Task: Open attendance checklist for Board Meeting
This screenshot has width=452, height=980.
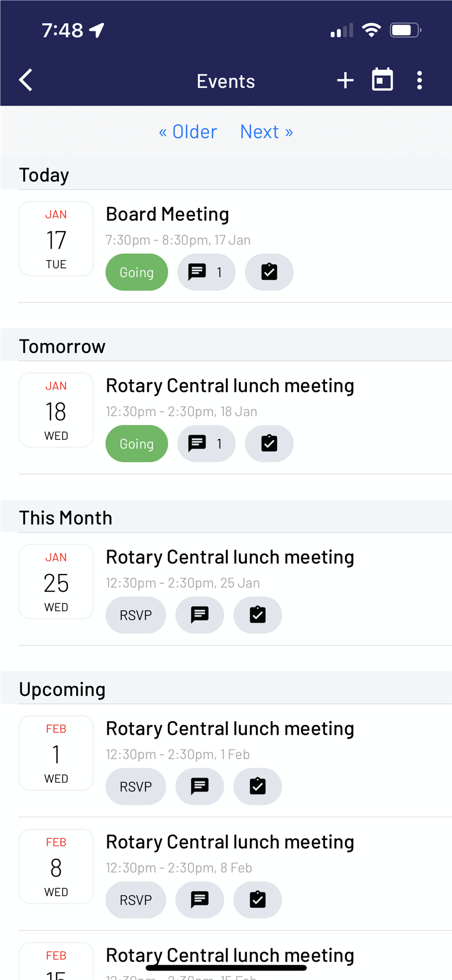Action: tap(269, 272)
